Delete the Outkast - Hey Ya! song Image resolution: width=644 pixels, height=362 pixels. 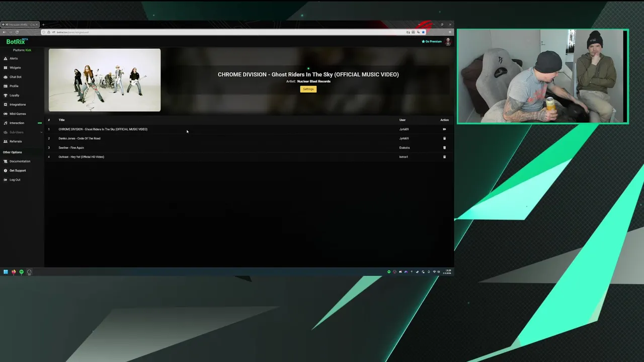(x=444, y=157)
